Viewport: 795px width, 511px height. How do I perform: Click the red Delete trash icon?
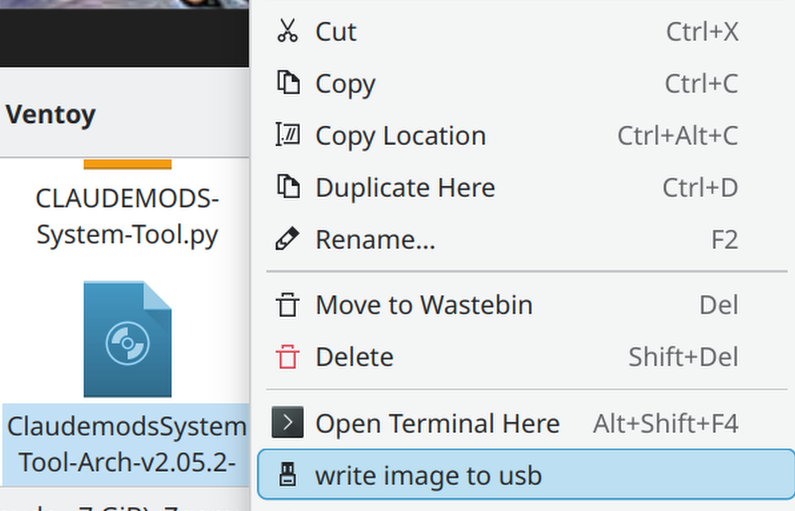click(x=287, y=357)
